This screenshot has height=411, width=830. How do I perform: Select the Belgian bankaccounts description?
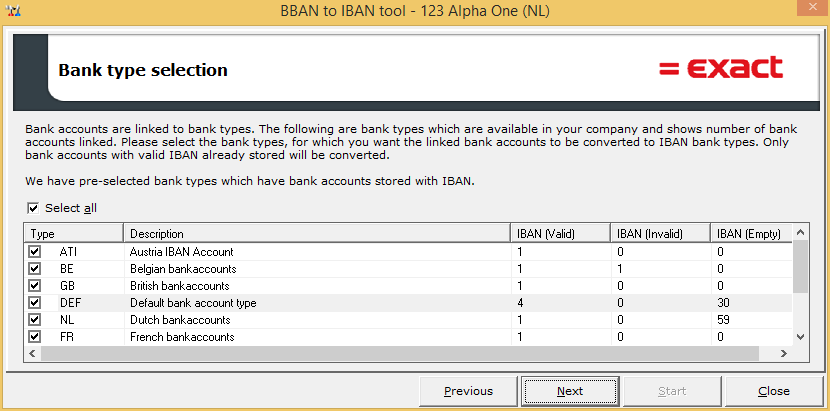click(x=183, y=269)
